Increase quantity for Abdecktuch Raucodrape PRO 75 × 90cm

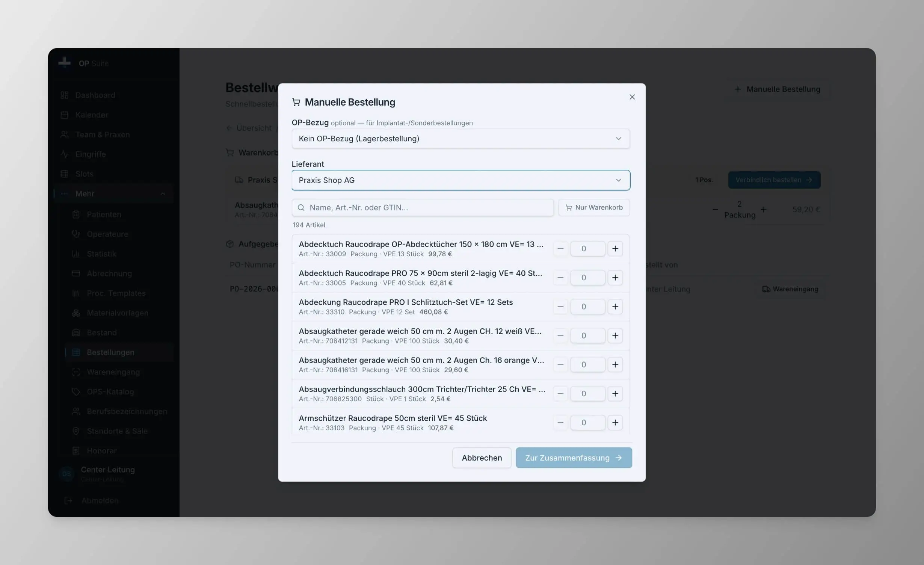pos(615,278)
